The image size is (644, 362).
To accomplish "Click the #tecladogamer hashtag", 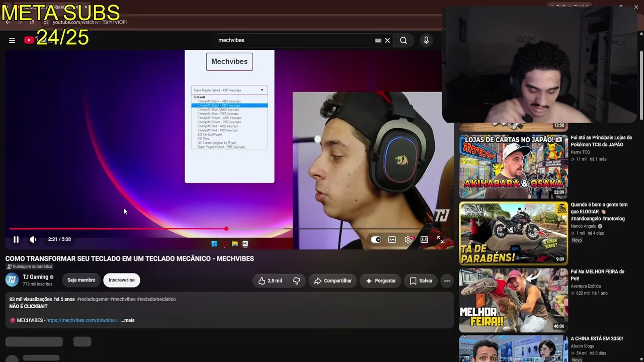I will coord(93,299).
